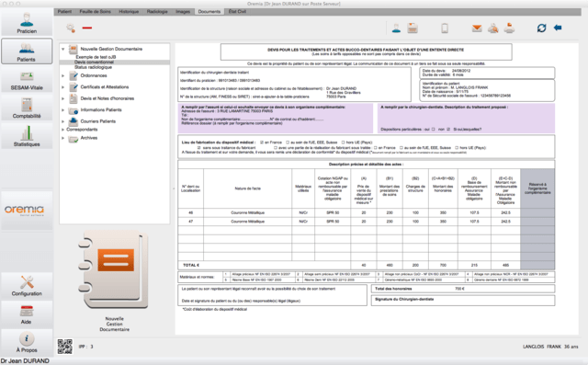Expand the Archives tree node
The width and height of the screenshot is (588, 365).
point(63,138)
